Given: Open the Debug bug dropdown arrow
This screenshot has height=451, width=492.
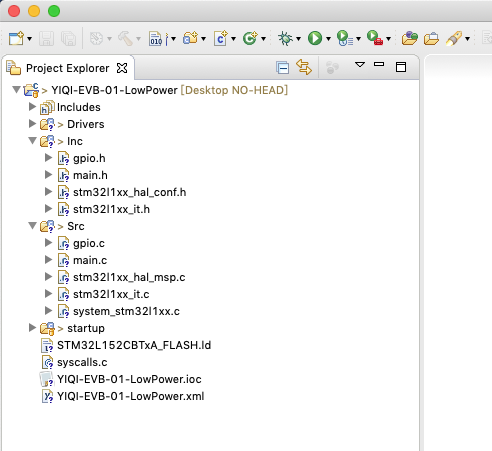Looking at the screenshot, I should click(x=298, y=39).
